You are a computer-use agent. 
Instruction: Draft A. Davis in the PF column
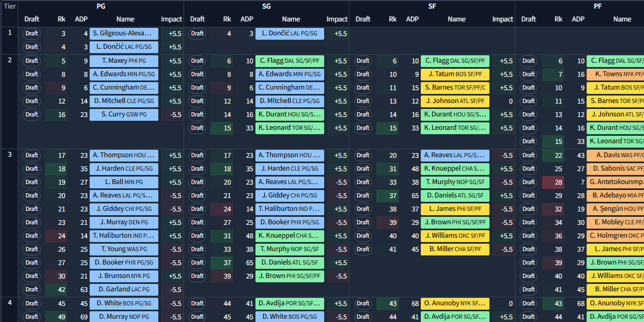coord(529,156)
